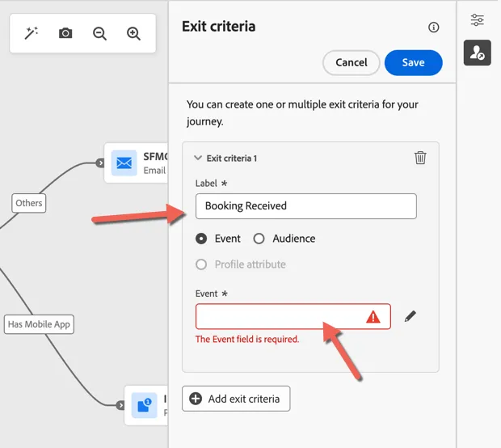This screenshot has width=501, height=448.
Task: Click the magic wand auto-arrange icon
Action: point(31,33)
